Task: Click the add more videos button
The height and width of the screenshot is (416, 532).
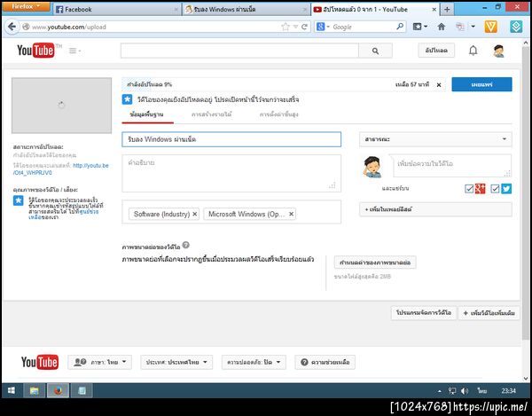Action: [x=489, y=313]
